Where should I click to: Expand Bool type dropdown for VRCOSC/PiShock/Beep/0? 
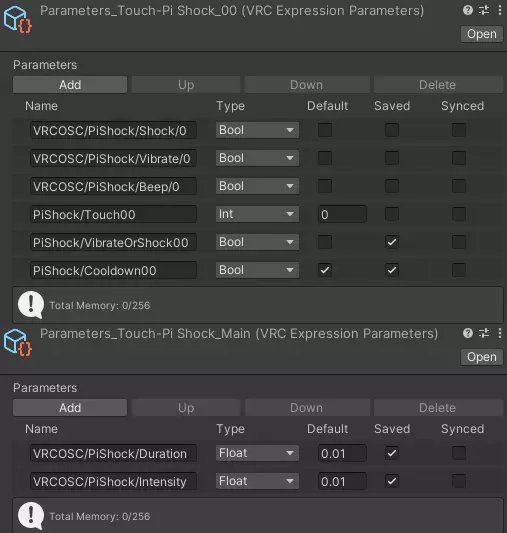(257, 186)
